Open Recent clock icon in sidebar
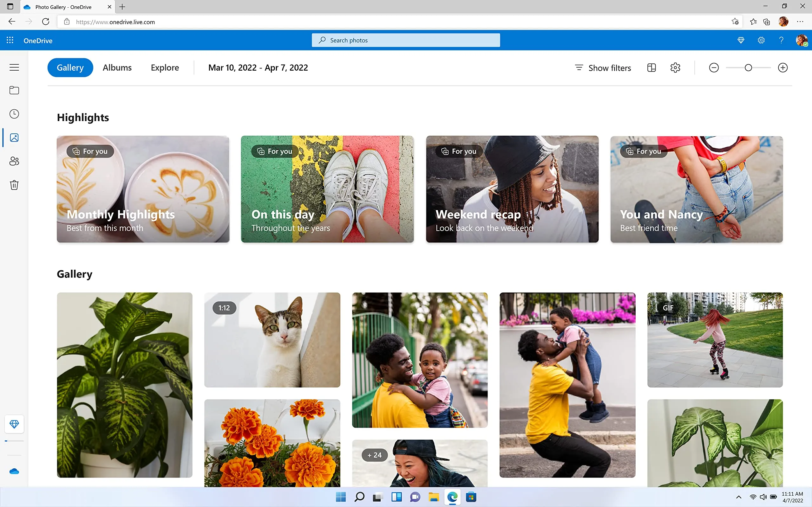The width and height of the screenshot is (812, 507). (14, 114)
